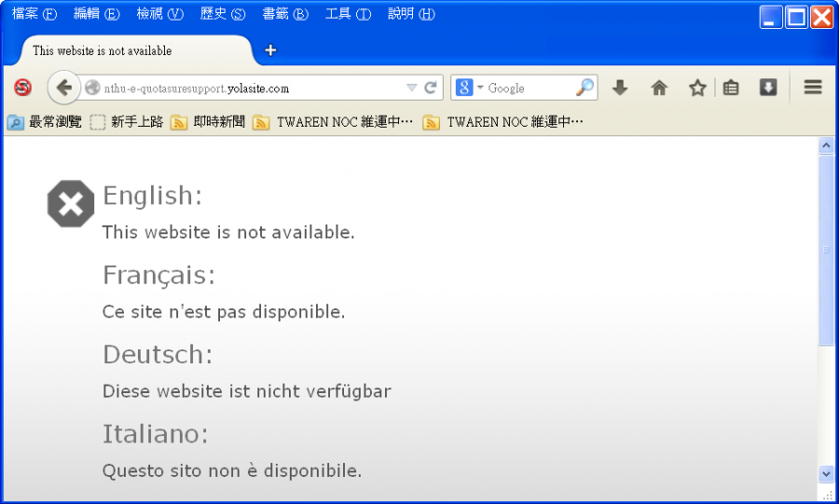Click the search magnifier icon
Screen dimensions: 839x504
click(x=585, y=88)
